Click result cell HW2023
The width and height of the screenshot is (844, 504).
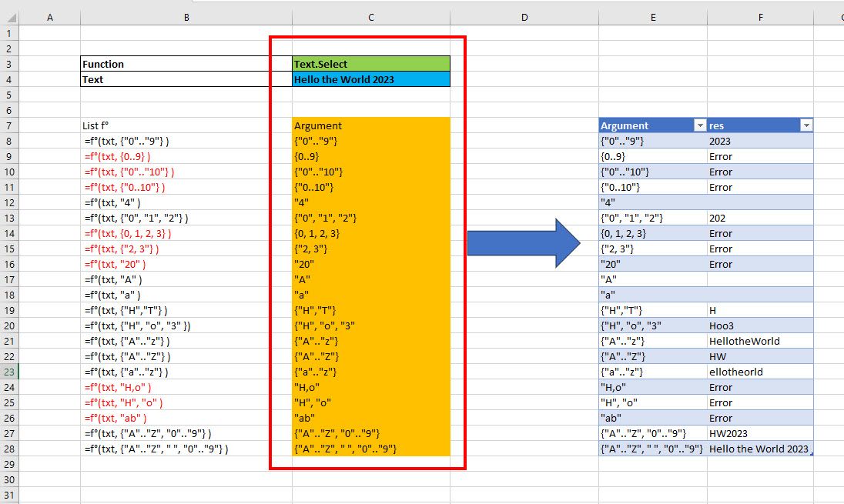point(760,433)
